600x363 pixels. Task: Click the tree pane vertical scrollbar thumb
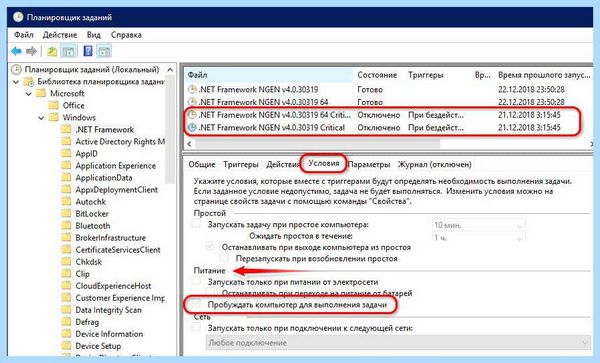pyautogui.click(x=170, y=129)
